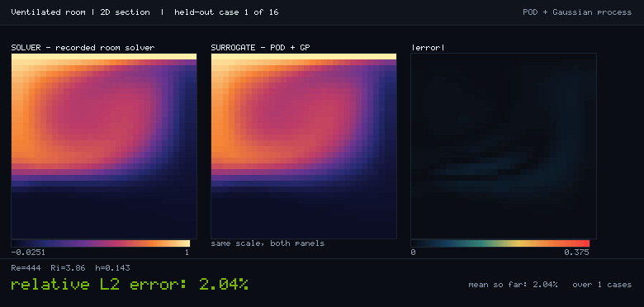Click the solver temperature field heatmap

point(104,146)
